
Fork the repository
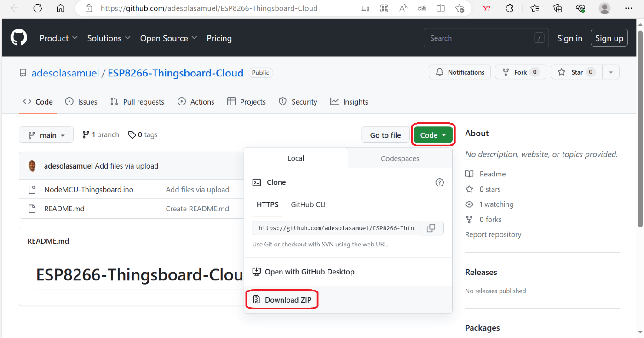(520, 72)
